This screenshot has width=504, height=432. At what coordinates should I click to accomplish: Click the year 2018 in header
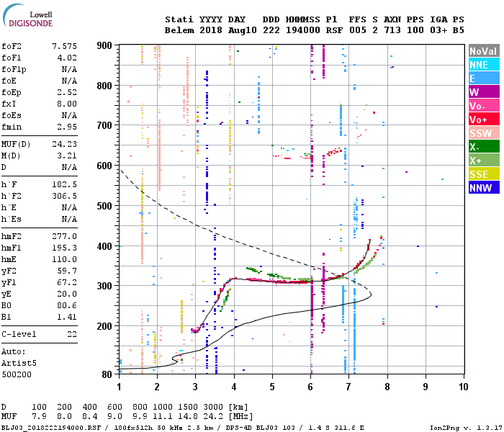pos(211,30)
